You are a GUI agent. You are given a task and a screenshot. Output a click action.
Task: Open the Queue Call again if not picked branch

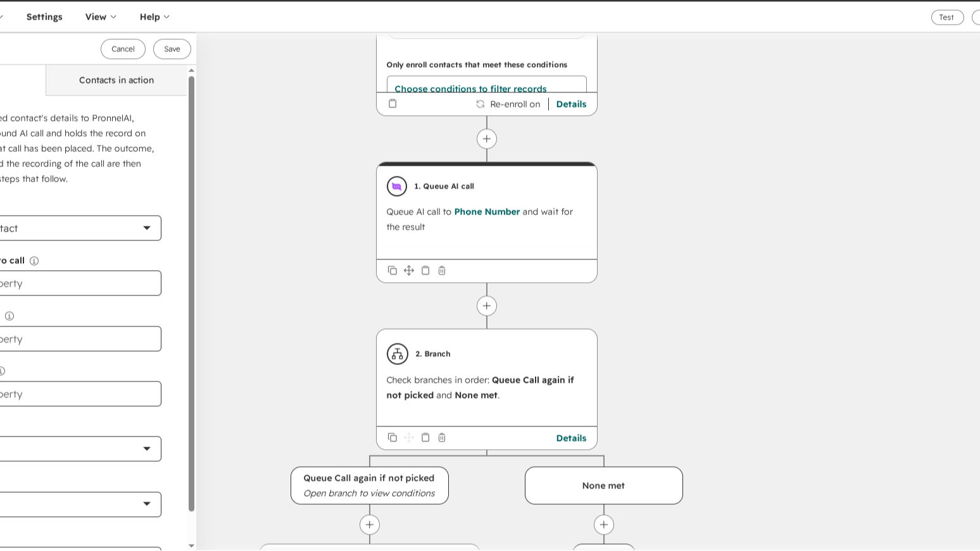[x=370, y=486]
